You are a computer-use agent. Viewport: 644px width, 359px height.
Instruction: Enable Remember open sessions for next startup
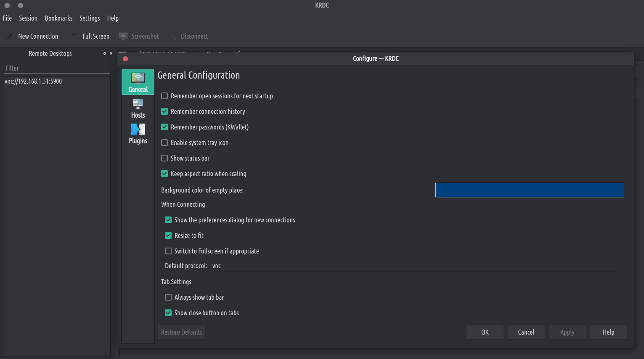pos(164,96)
